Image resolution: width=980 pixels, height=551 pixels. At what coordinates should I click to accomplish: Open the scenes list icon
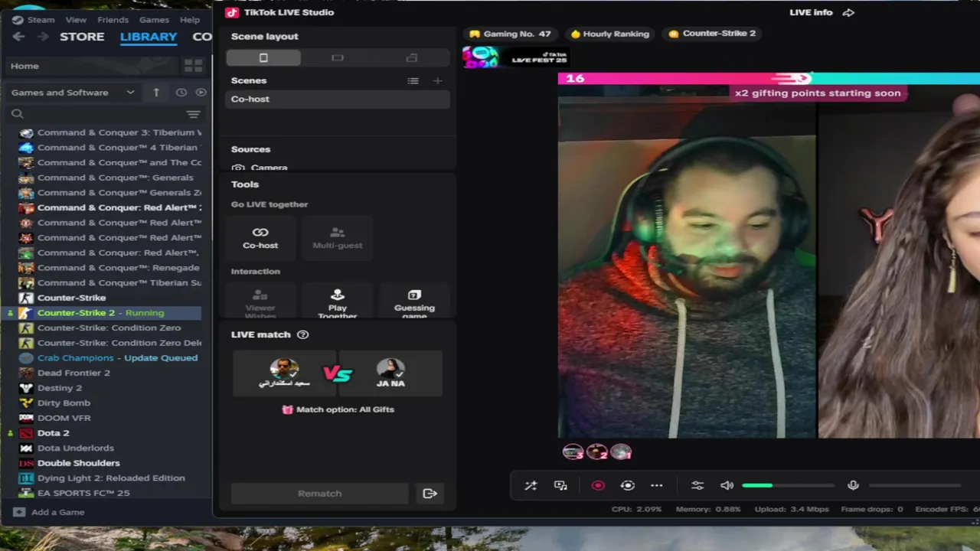tap(413, 80)
